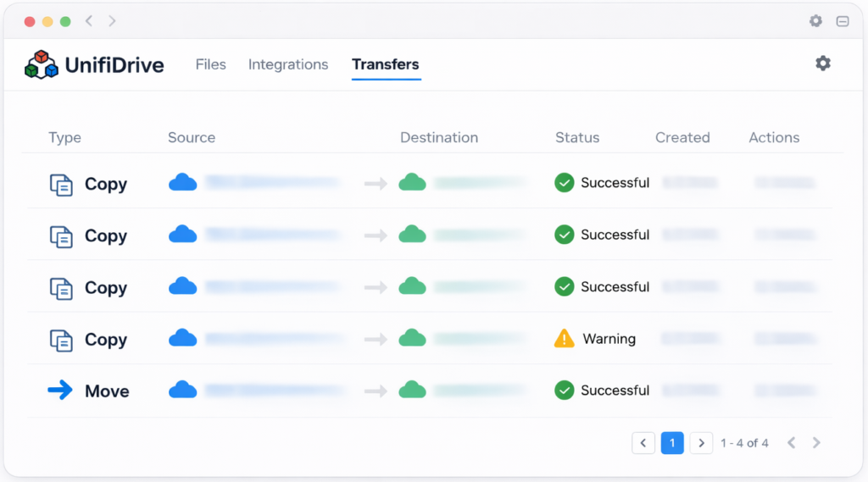The image size is (868, 482).
Task: Click the Move arrow icon in last row
Action: (60, 391)
